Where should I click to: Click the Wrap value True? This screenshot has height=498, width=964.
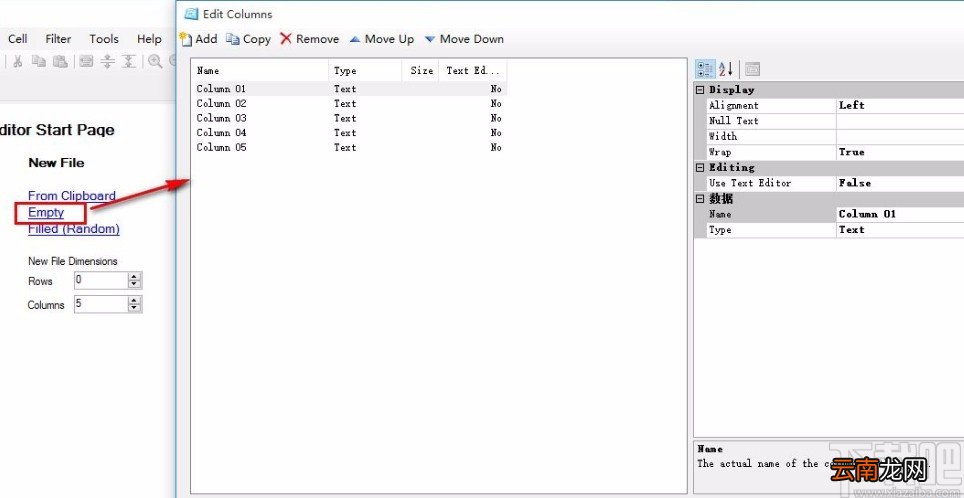click(900, 152)
